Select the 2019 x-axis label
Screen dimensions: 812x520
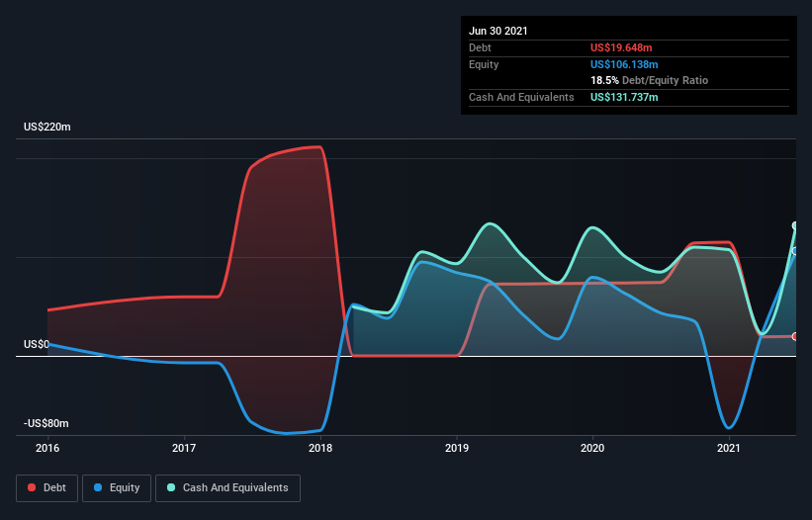[x=457, y=448]
